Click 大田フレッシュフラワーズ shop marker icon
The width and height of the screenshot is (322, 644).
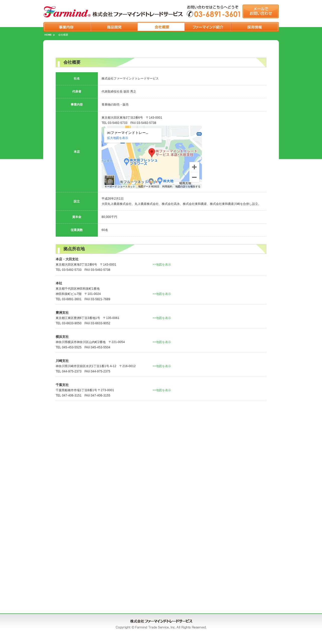point(126,162)
